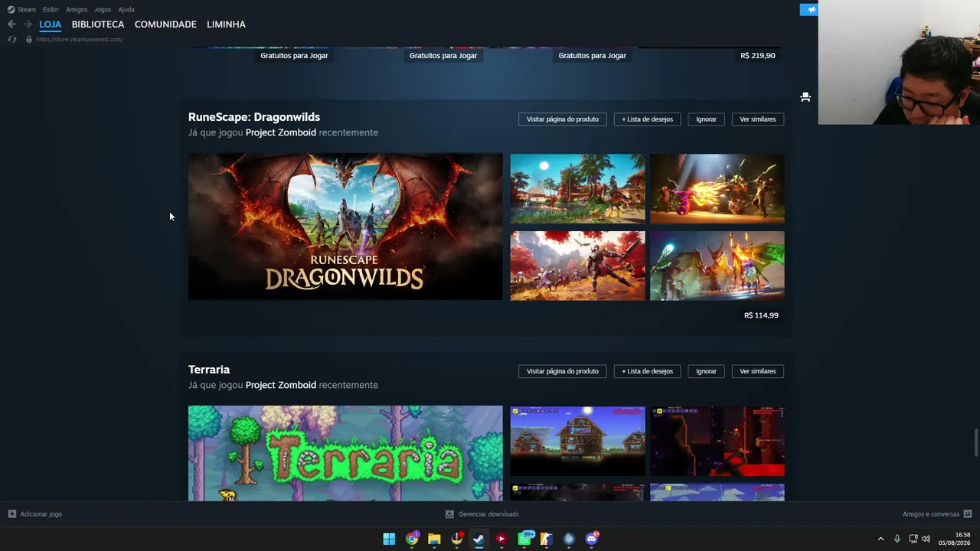Open the taskbar app with red notification badge
Screen dimensions: 980x551
(x=457, y=539)
